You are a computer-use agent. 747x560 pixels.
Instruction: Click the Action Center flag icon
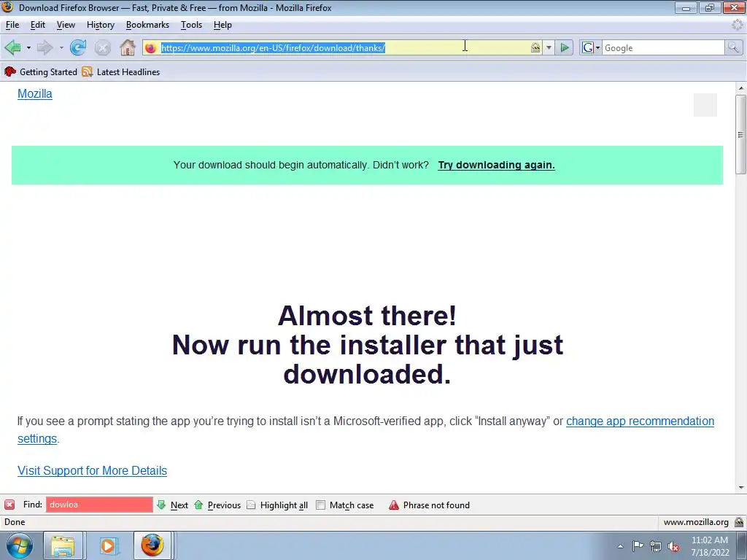[638, 546]
